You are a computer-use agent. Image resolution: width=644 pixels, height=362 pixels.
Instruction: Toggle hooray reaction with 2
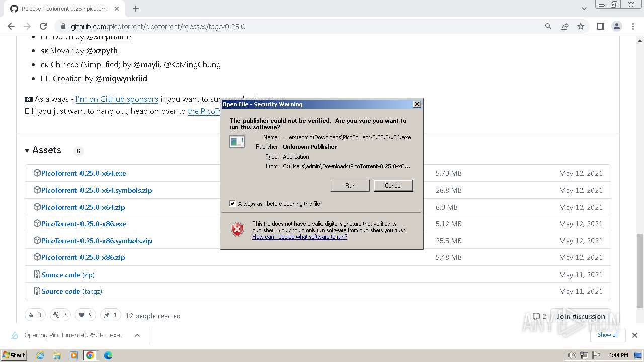(60, 315)
